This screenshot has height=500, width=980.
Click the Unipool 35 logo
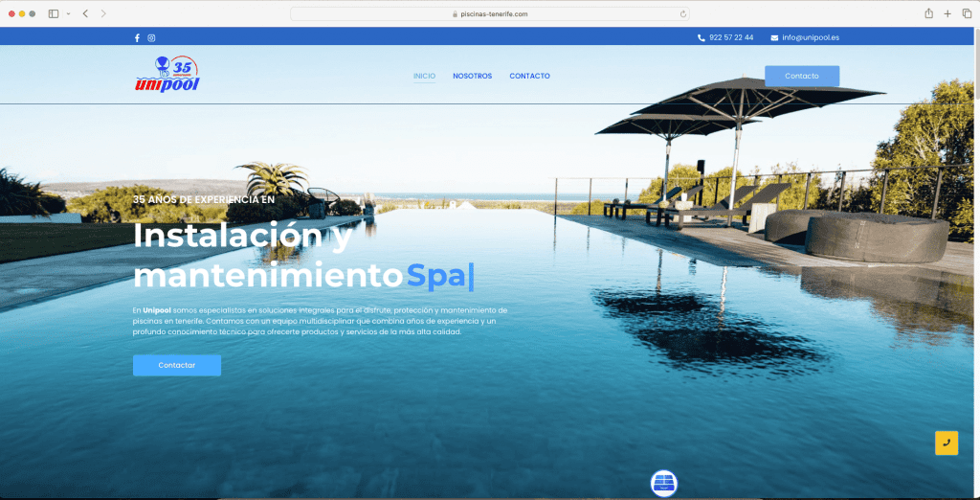click(168, 76)
